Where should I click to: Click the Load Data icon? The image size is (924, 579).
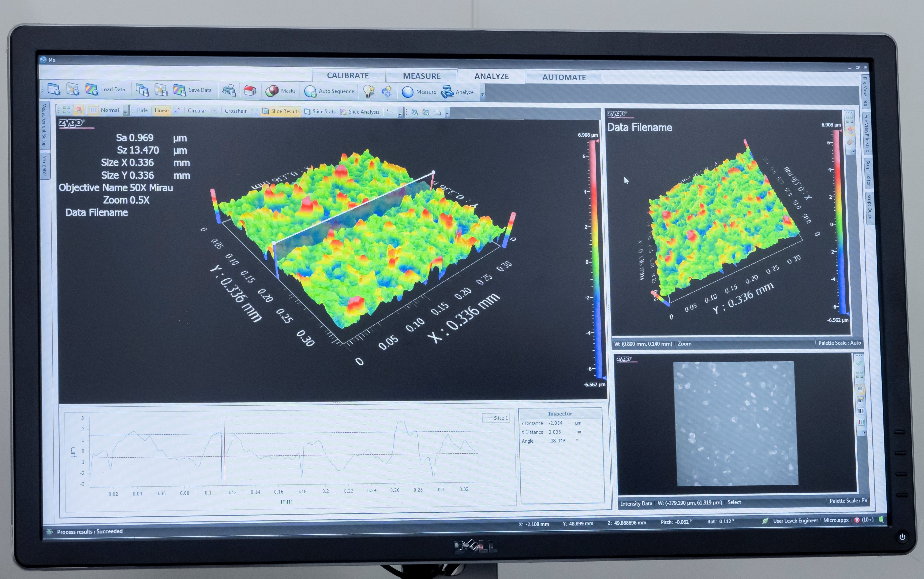point(92,89)
